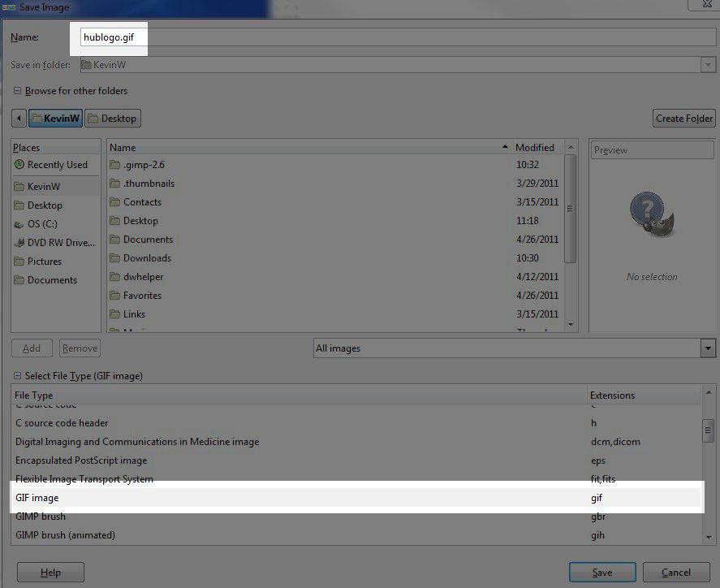The image size is (720, 588).
Task: Collapse the Select File Type expander
Action: point(17,376)
